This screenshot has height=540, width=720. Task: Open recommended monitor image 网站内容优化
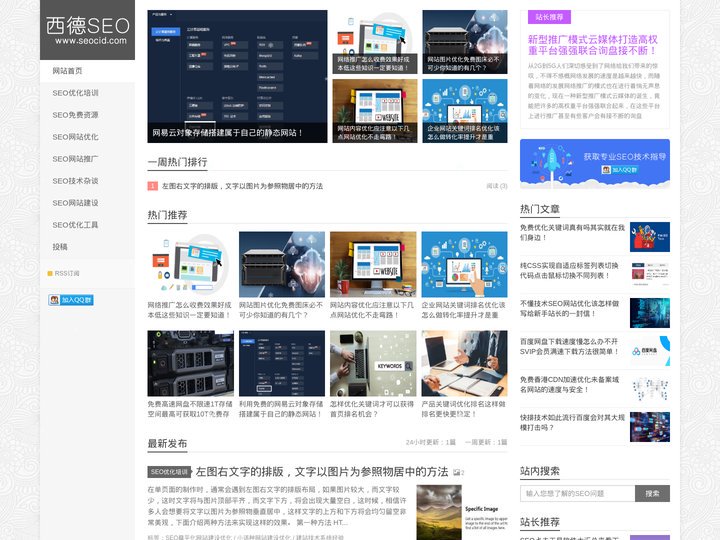(373, 264)
